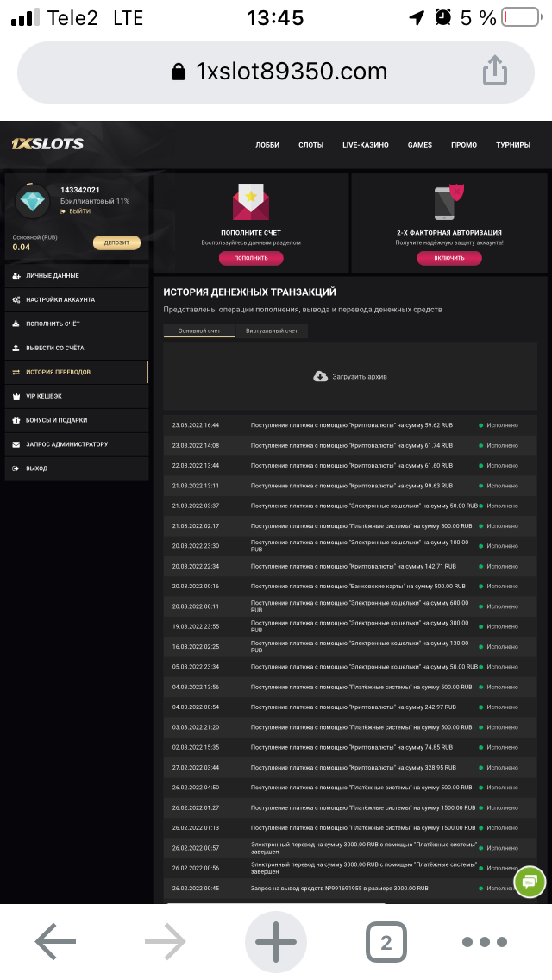The image size is (552, 980).
Task: Click account ID 143342021
Action: [x=80, y=190]
